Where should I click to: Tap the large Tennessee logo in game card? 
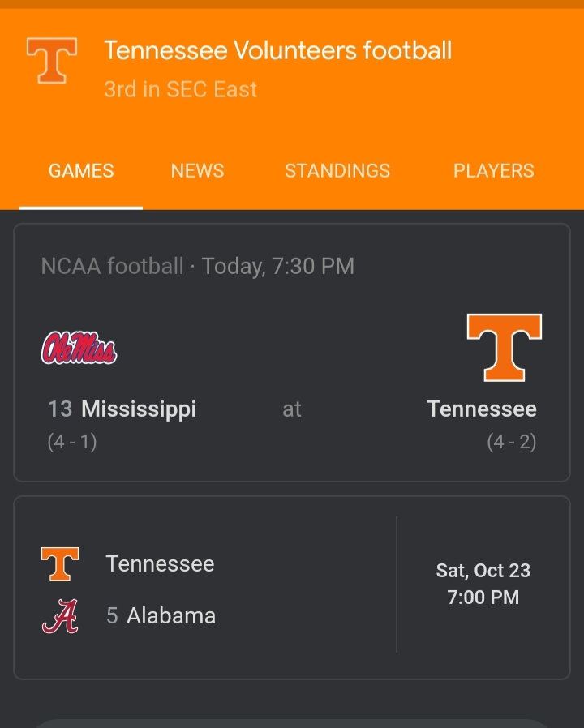(504, 348)
